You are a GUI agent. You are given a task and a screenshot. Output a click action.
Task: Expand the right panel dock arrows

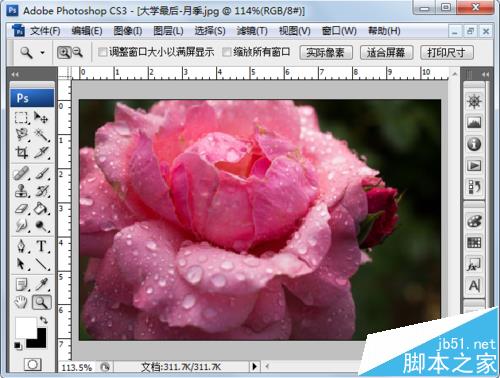coord(485,75)
